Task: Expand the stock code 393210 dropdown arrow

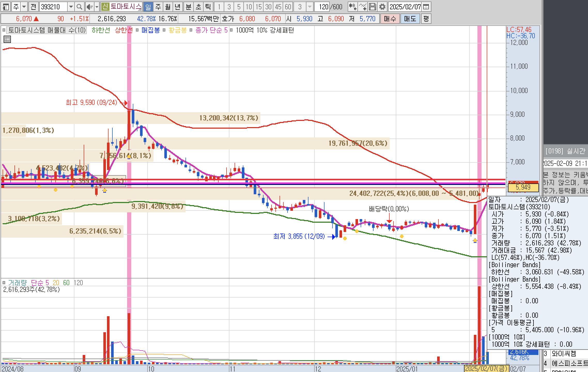Action: point(71,7)
